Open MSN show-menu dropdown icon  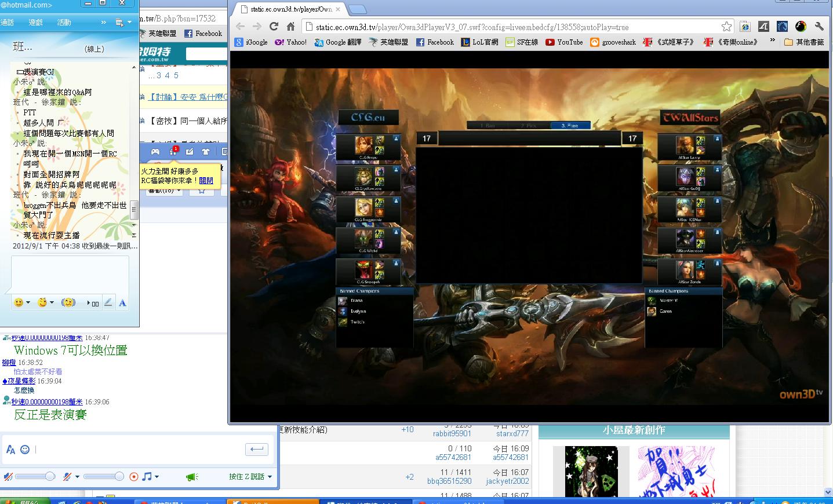click(x=123, y=23)
